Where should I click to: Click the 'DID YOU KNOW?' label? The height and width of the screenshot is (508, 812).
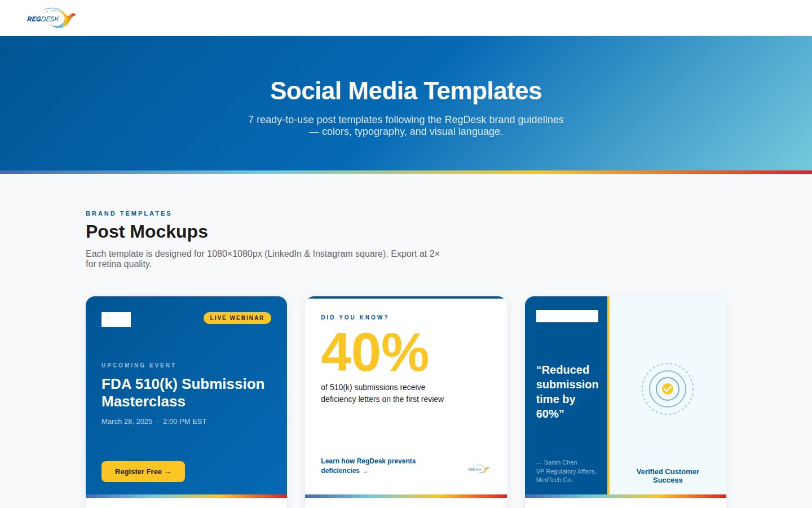355,317
